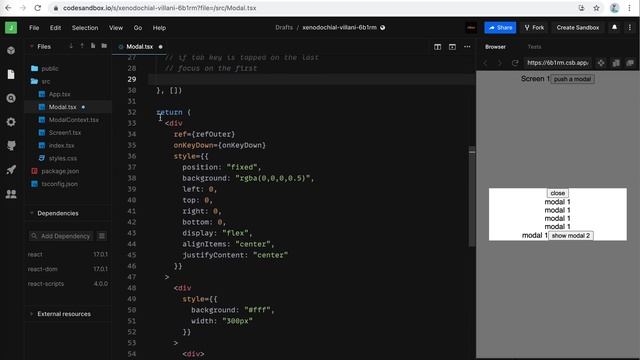Toggle split editor layout icon
Image resolution: width=640 pixels, height=360 pixels.
pos(438,47)
